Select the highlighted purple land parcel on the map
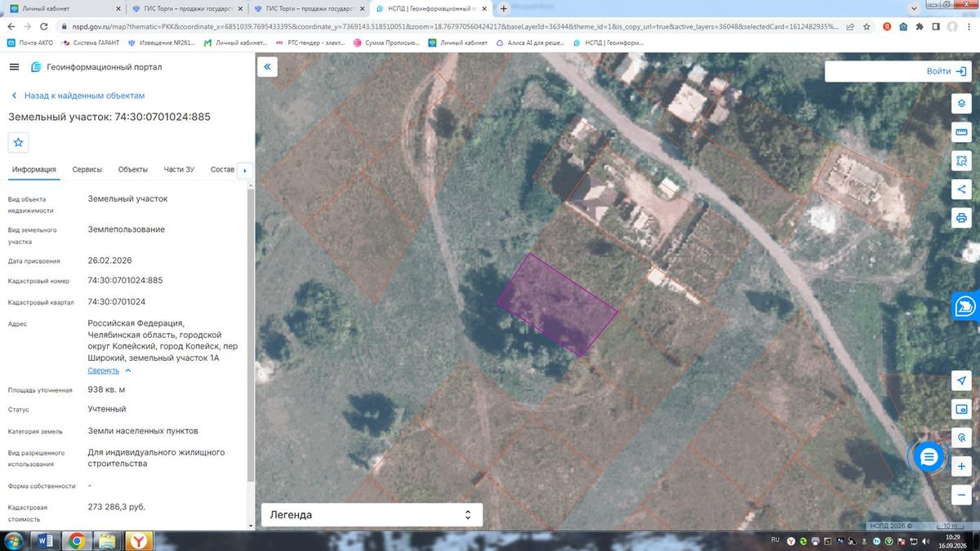Screen dimensions: 980x551 coord(558,304)
